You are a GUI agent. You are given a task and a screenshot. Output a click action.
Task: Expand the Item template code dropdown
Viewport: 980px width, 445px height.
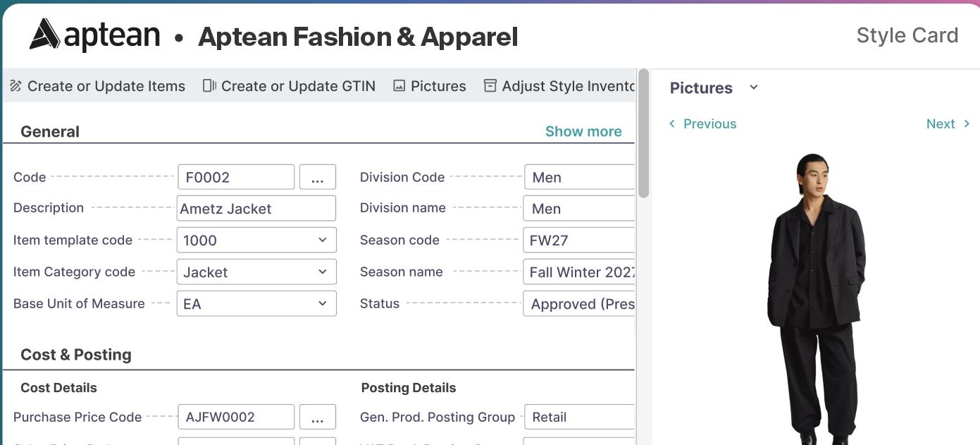click(322, 240)
